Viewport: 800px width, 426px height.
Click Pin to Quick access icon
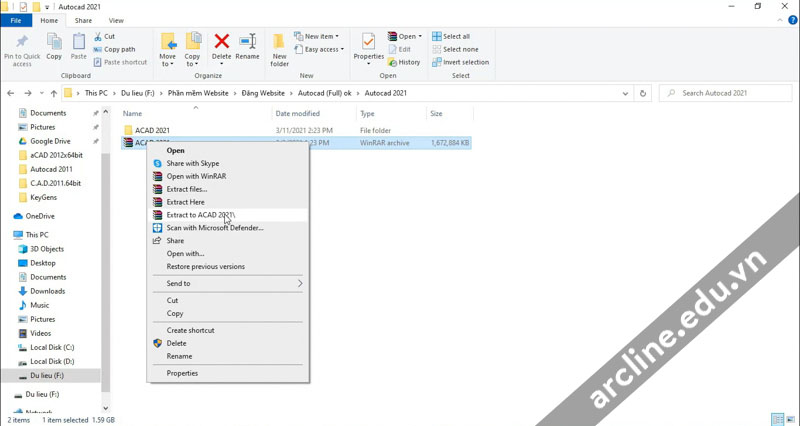(22, 47)
